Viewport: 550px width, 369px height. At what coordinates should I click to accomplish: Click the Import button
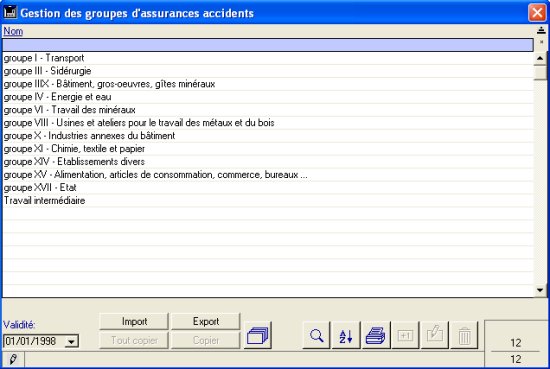[134, 321]
